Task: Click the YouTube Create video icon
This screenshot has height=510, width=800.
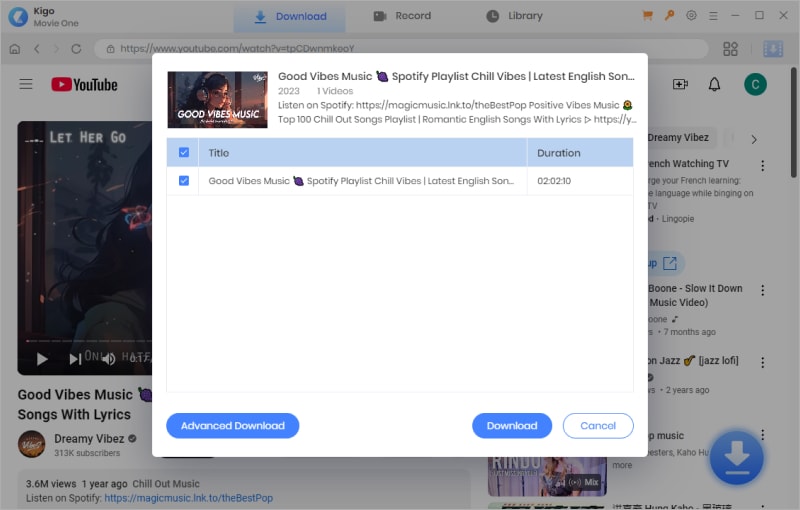Action: (x=680, y=84)
